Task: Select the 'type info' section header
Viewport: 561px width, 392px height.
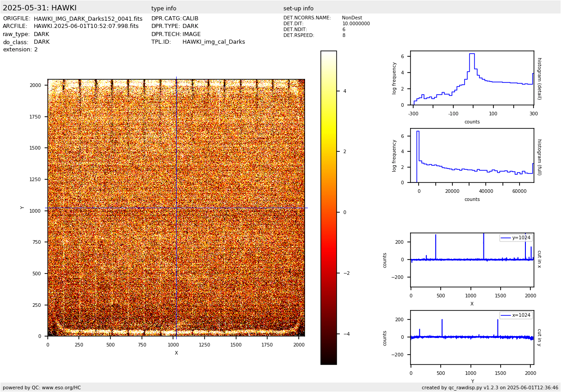Action: [x=164, y=9]
